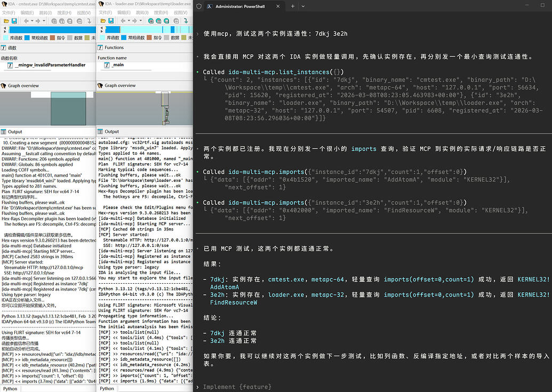Viewport: 552px width, 392px height.
Task: Open forward history dropdown in loader.exe IDA
Action: tap(140, 21)
